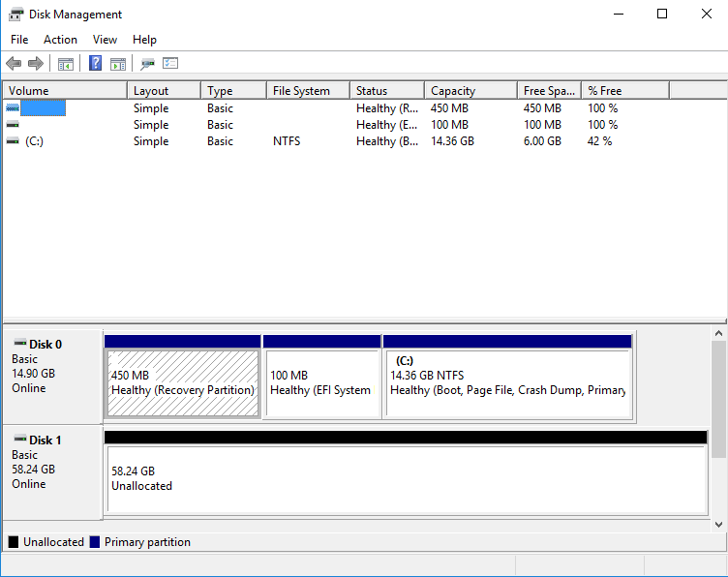The height and width of the screenshot is (577, 728).
Task: Click the Healthy (R... status cell
Action: (387, 108)
